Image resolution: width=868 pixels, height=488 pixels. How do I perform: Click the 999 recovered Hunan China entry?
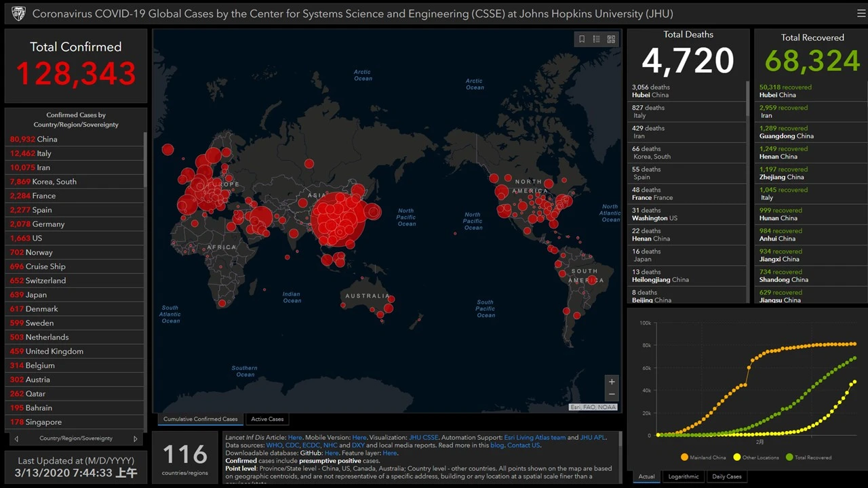[x=812, y=214]
